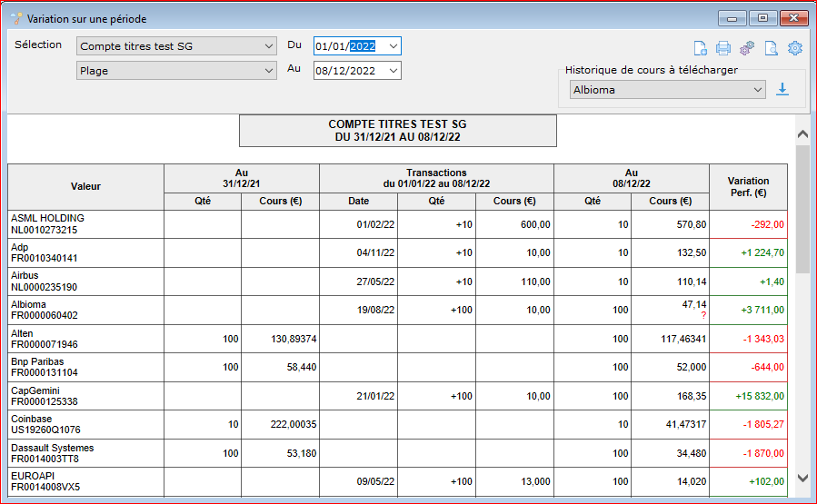Click the vertical scrollbar thumb
Image resolution: width=817 pixels, height=504 pixels.
[803, 209]
